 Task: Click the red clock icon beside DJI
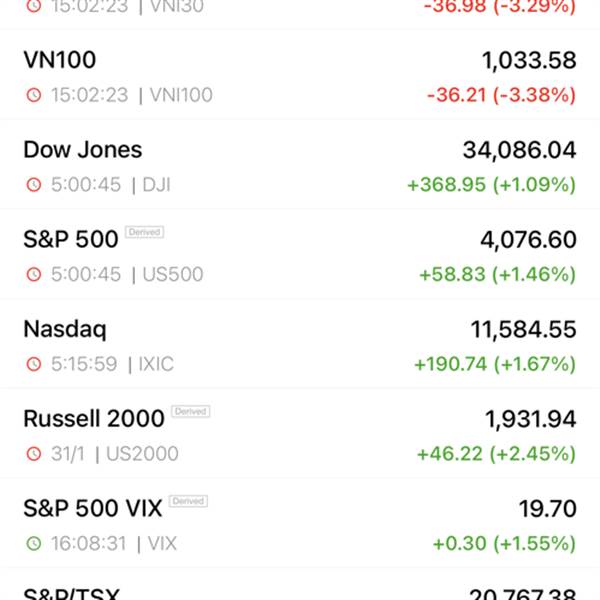pos(34,185)
